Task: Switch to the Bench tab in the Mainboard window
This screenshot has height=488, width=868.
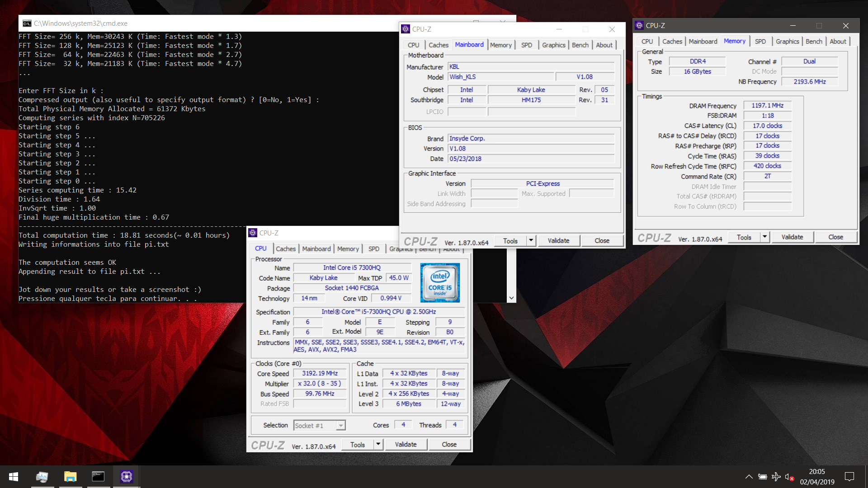Action: click(x=580, y=45)
